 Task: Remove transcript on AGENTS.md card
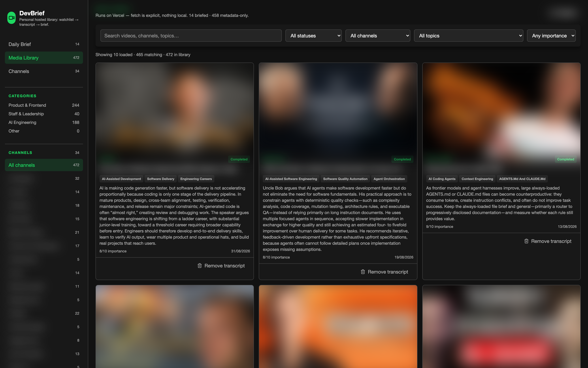click(548, 241)
